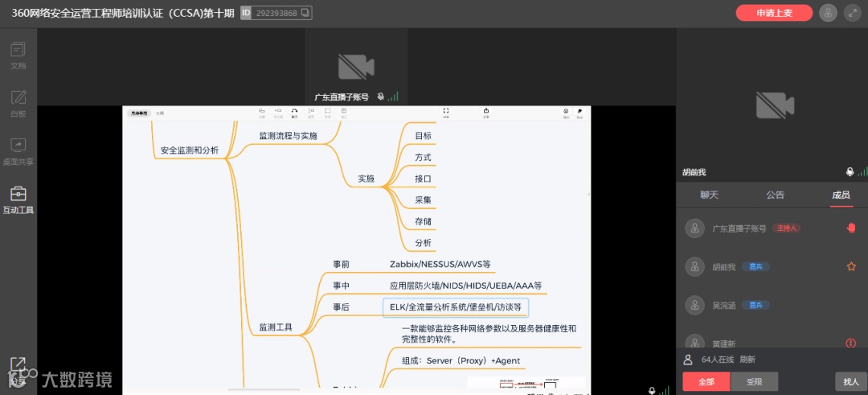Click the mind map subtopic toolbar icon

pyautogui.click(x=278, y=113)
